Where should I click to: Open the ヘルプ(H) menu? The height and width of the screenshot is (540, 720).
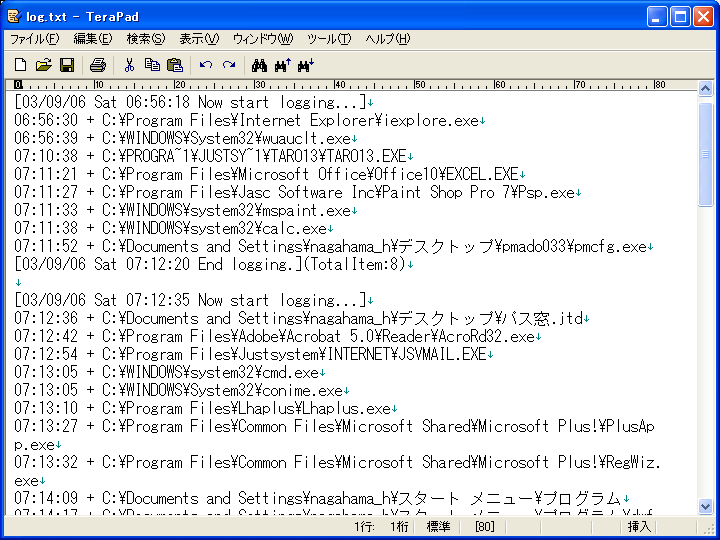[388, 39]
